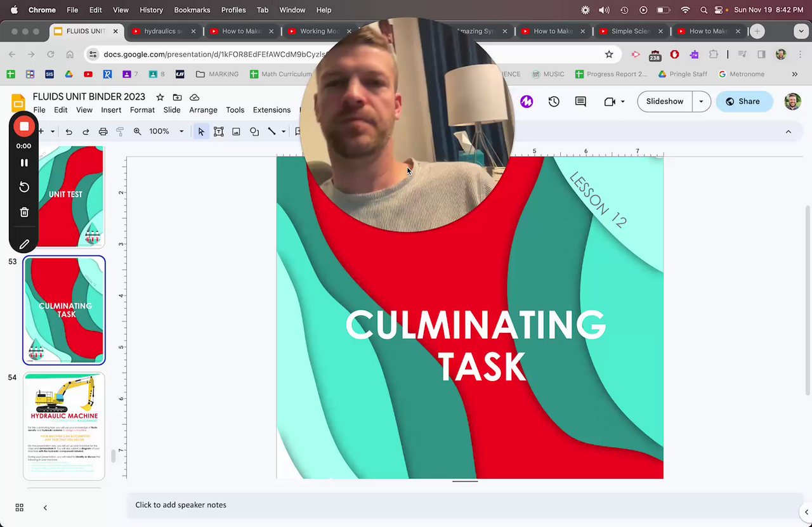Open version history clock icon
This screenshot has height=527, width=812.
554,101
